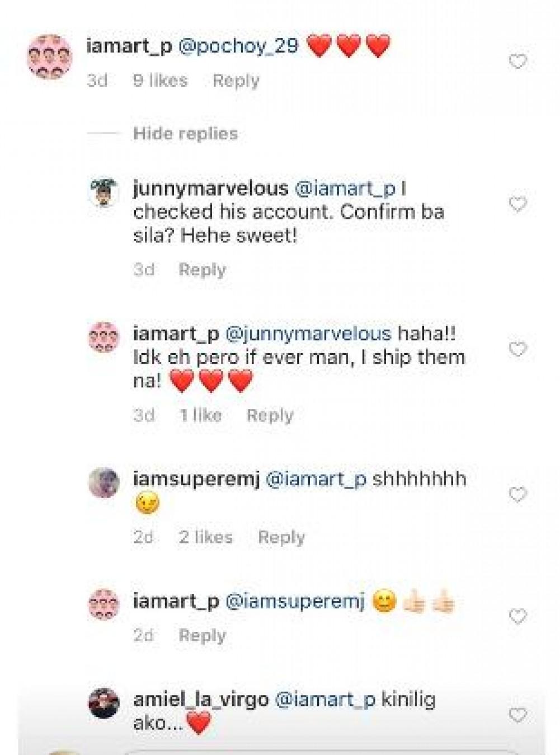
Task: Reply to junnymarvelous's comment
Action: (x=202, y=270)
